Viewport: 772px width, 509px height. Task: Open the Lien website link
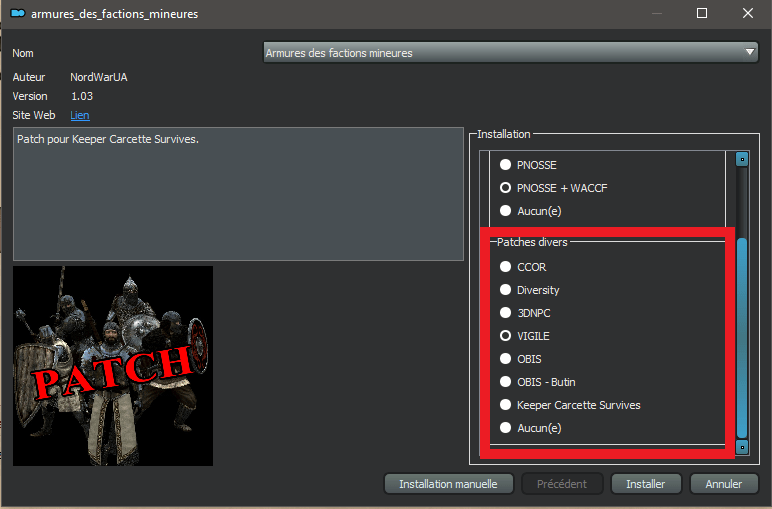pyautogui.click(x=79, y=116)
